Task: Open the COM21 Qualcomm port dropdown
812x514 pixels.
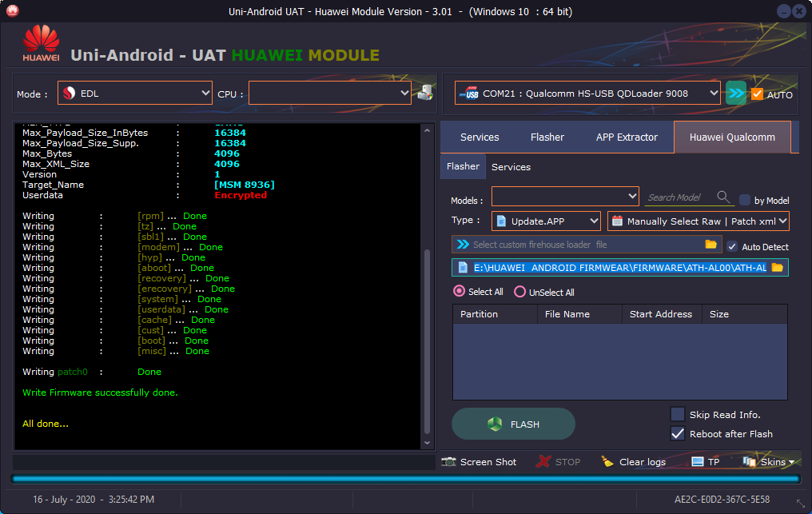Action: [x=587, y=94]
